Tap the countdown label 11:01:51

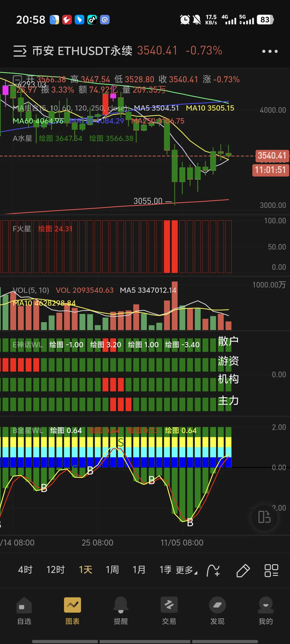click(x=270, y=170)
